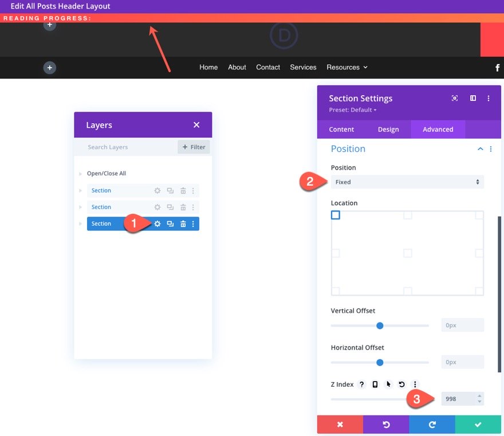Delete the topmost Section layer
The height and width of the screenshot is (436, 504).
click(183, 191)
